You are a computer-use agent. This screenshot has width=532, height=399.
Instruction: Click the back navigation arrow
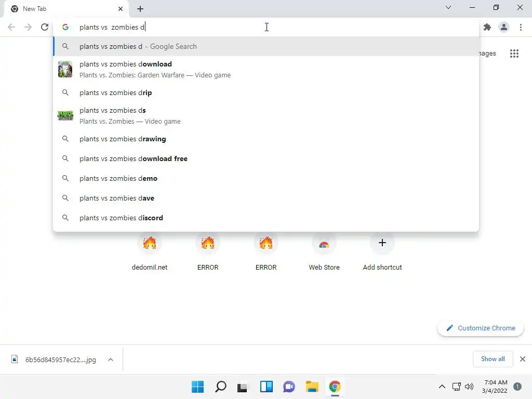(x=11, y=27)
